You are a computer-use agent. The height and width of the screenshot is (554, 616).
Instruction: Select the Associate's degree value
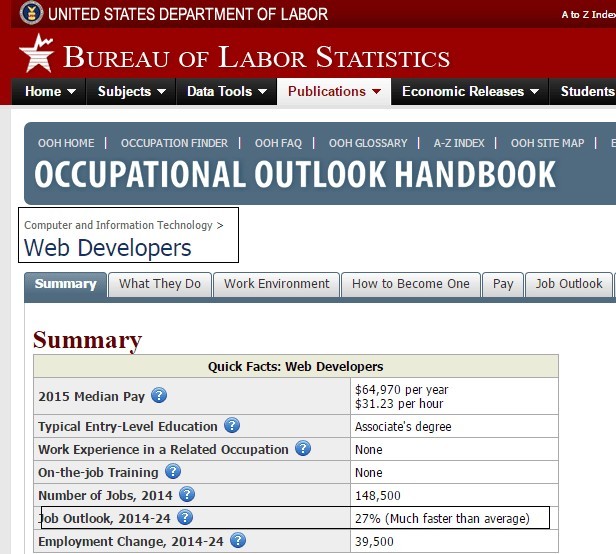point(403,426)
